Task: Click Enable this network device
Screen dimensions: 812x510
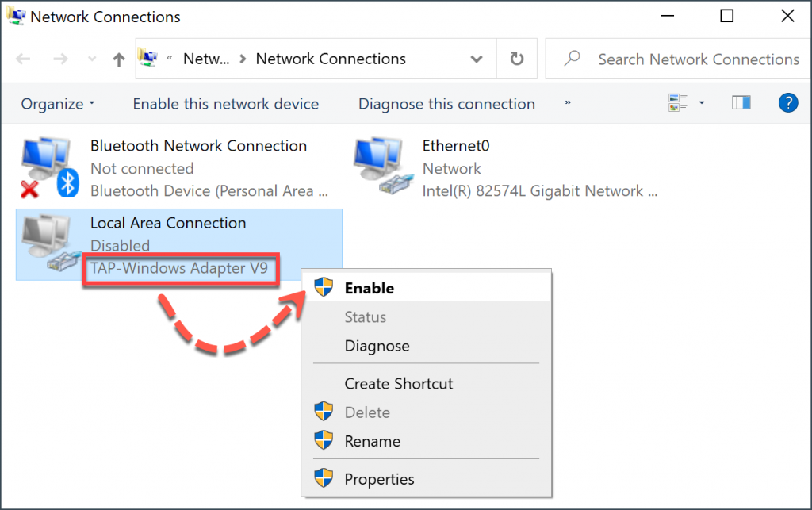Action: (x=225, y=103)
